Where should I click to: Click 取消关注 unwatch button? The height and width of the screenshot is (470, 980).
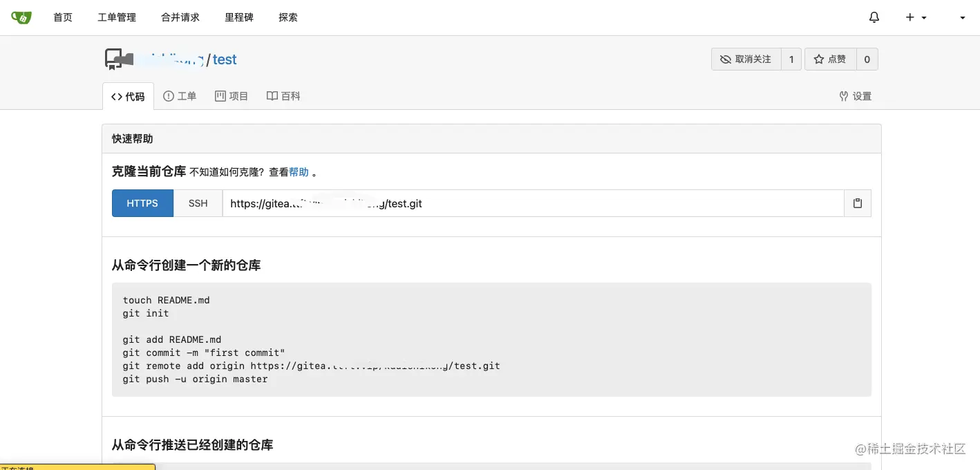[746, 59]
